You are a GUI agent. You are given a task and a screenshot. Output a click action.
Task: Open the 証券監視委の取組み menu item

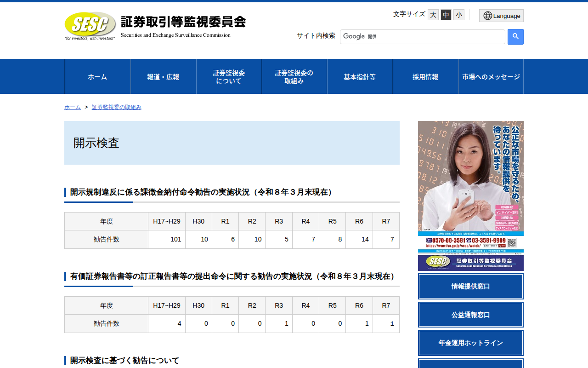pyautogui.click(x=294, y=76)
